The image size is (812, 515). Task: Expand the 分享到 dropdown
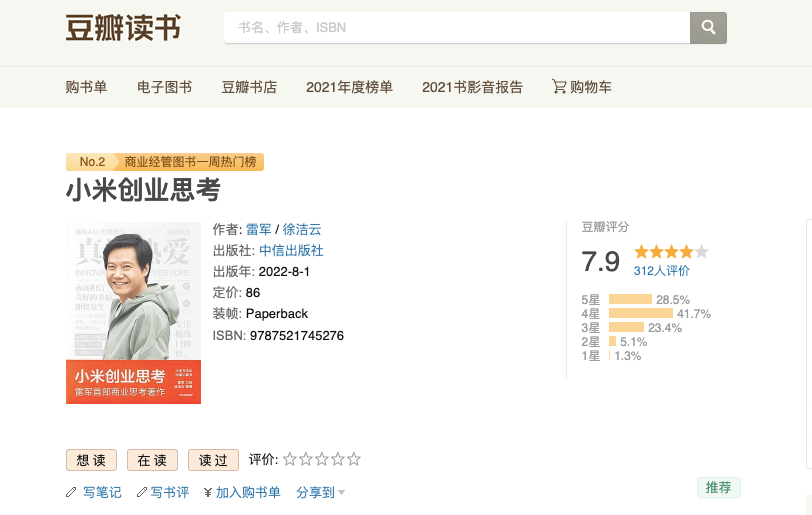321,492
